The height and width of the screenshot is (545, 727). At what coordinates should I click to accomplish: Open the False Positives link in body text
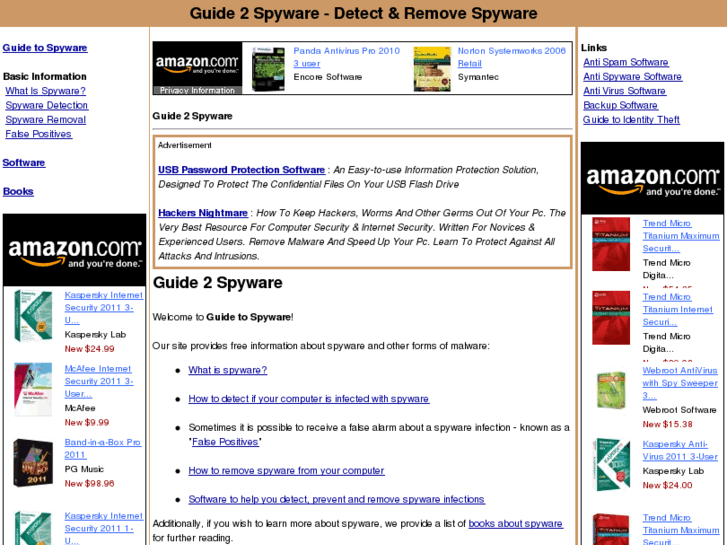[225, 442]
